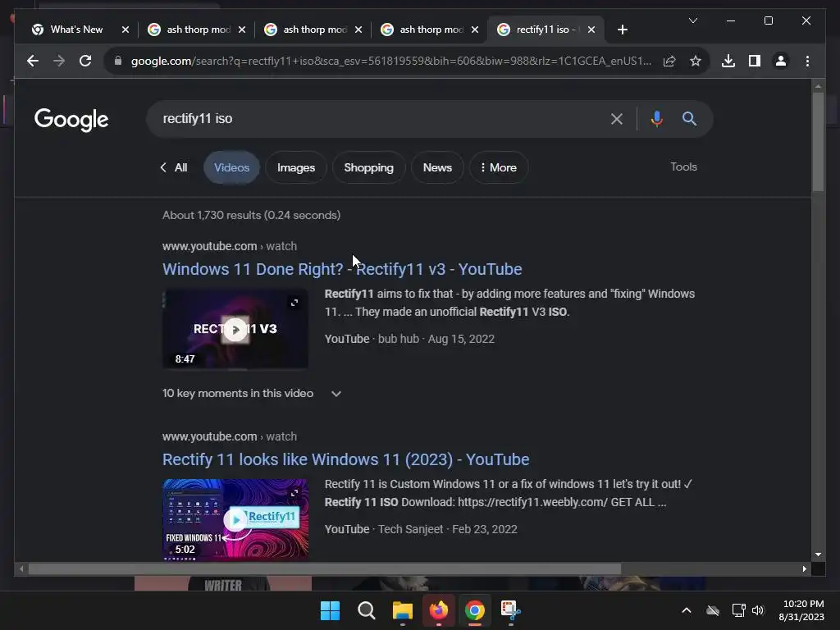Close the What's New tab

point(126,30)
